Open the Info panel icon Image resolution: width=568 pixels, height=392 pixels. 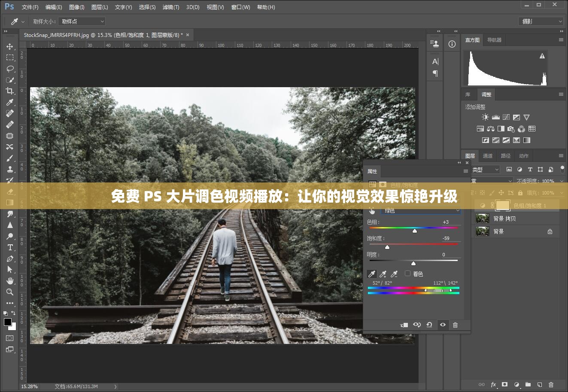452,44
